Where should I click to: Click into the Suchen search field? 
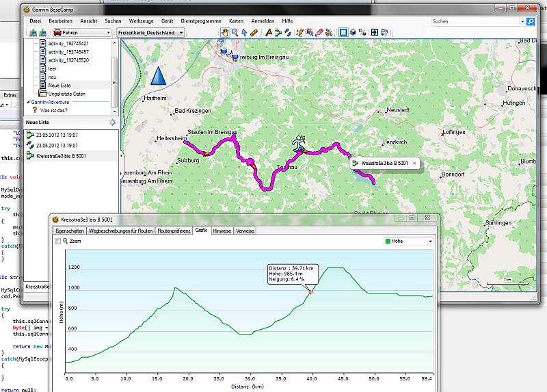pyautogui.click(x=476, y=22)
